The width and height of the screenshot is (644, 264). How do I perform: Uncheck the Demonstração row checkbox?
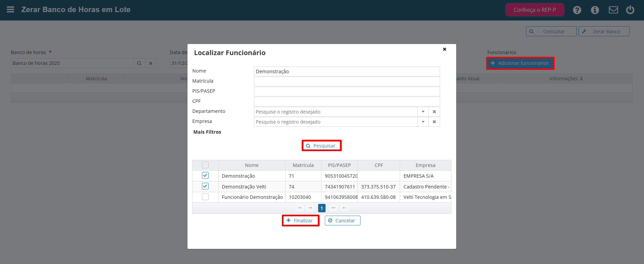tap(205, 175)
